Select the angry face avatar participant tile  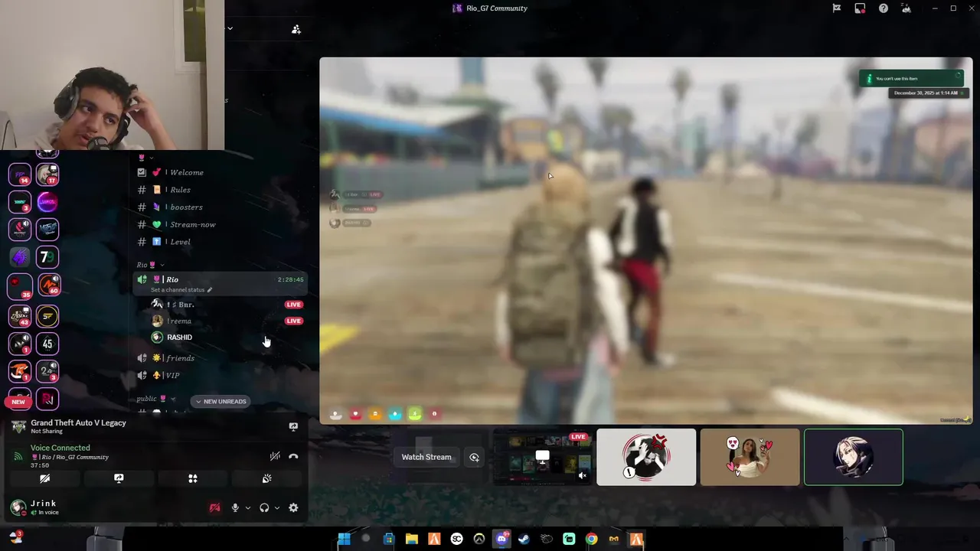point(646,458)
